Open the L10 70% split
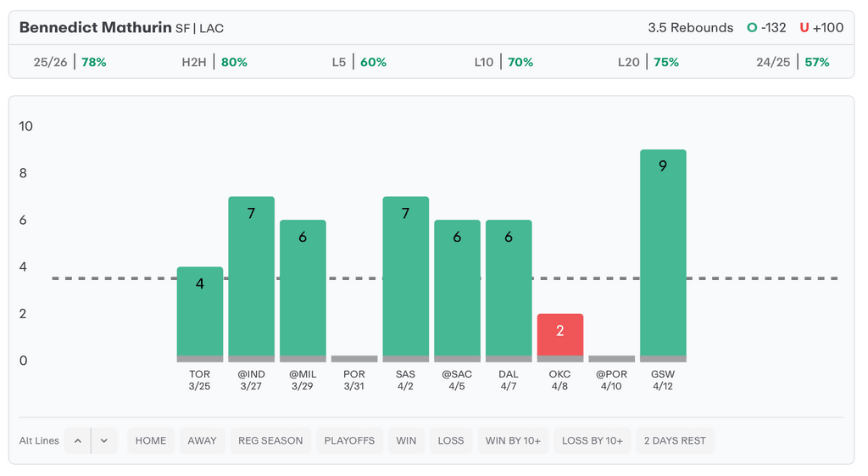This screenshot has width=868, height=476. [x=504, y=62]
